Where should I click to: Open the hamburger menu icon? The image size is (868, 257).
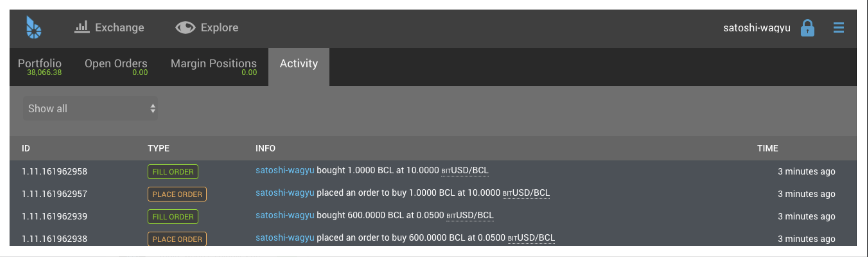click(838, 28)
